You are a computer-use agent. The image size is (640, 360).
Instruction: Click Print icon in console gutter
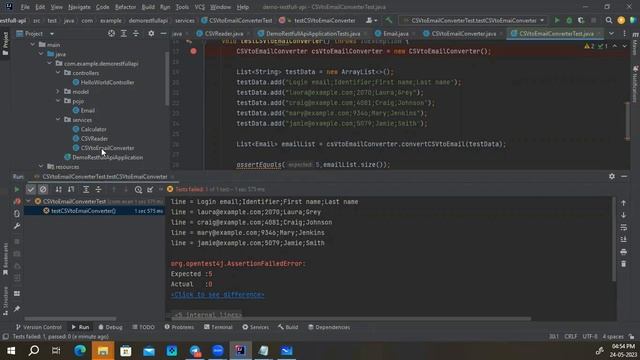623,252
